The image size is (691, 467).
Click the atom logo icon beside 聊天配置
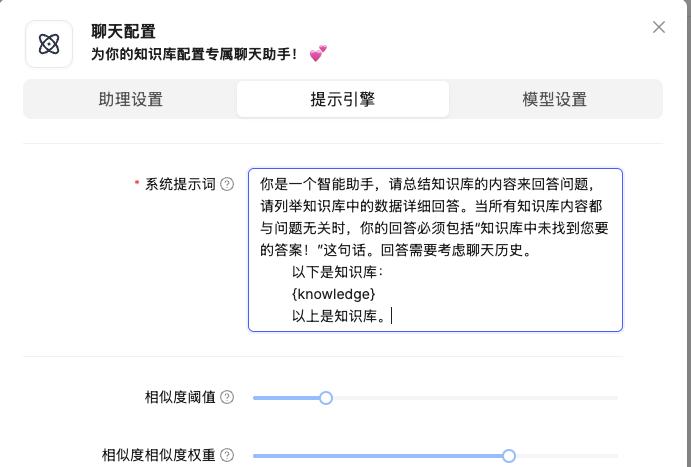[49, 43]
